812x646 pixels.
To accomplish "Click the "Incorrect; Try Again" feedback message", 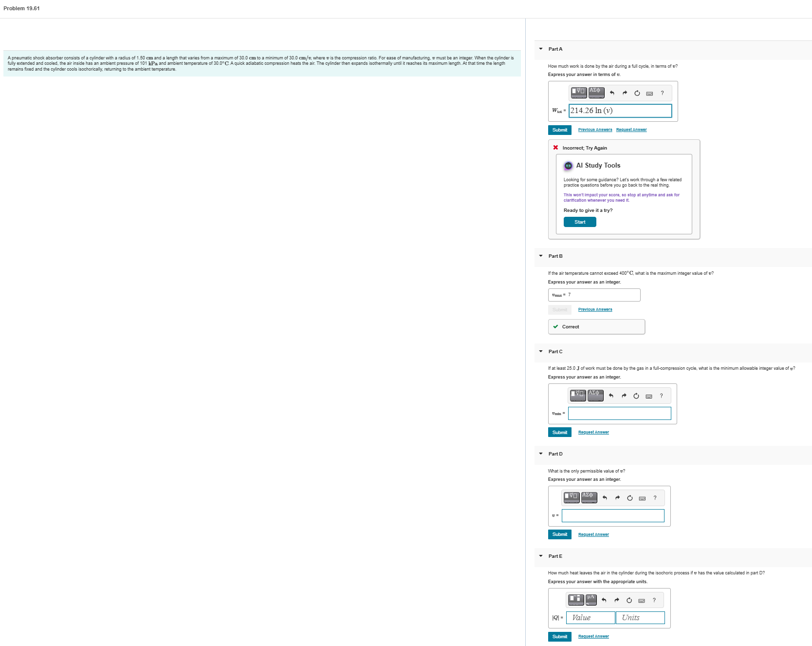I will (585, 148).
